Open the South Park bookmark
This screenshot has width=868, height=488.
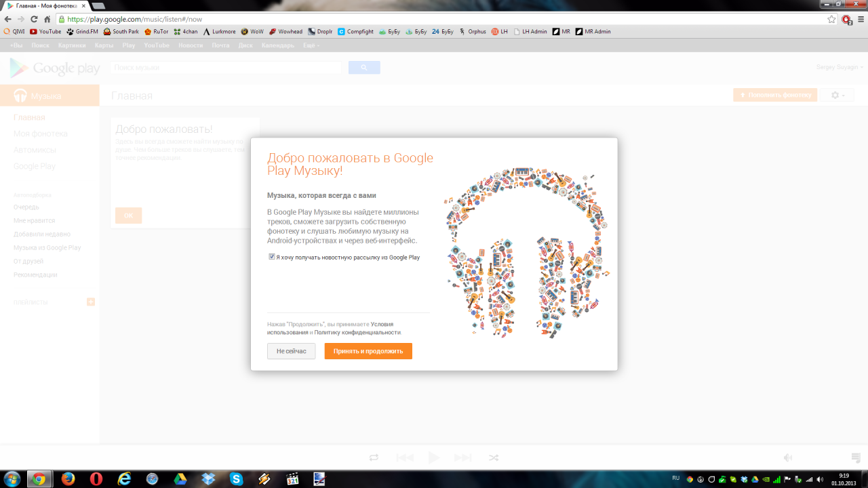pyautogui.click(x=121, y=31)
